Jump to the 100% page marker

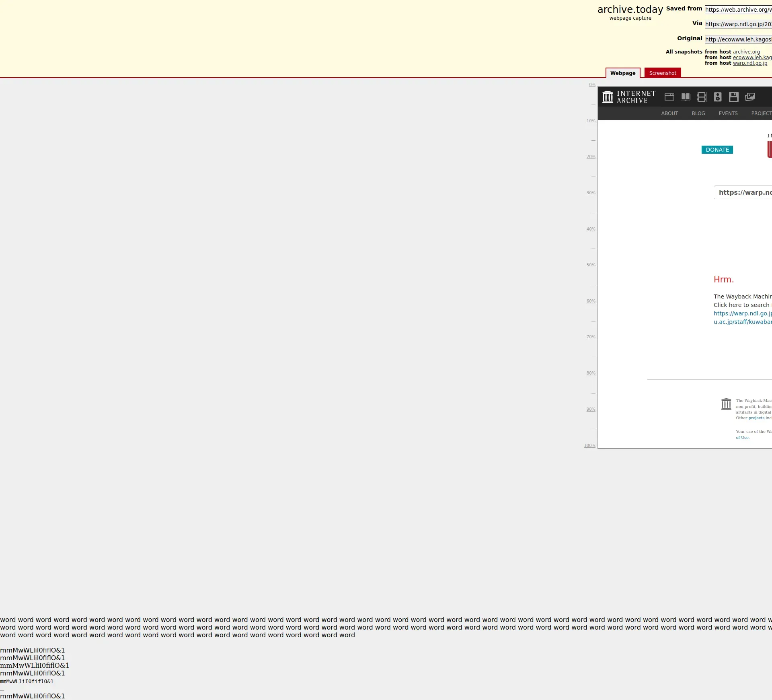pos(589,446)
